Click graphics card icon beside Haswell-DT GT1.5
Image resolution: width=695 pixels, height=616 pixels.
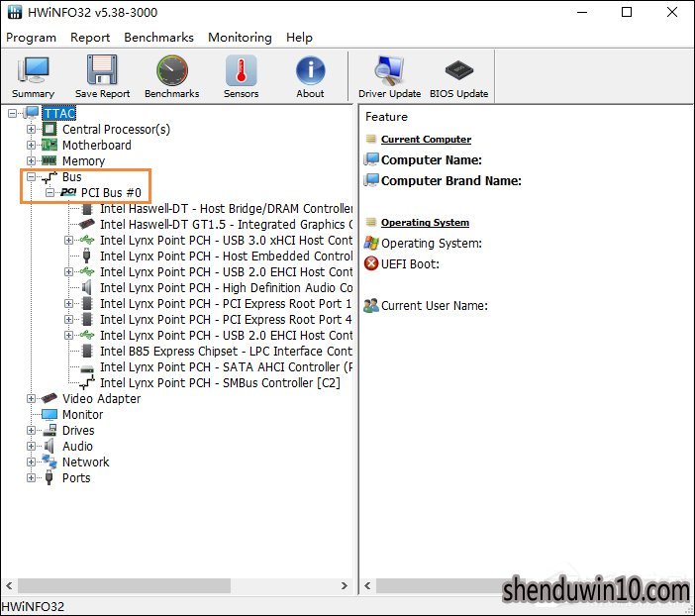(x=87, y=224)
